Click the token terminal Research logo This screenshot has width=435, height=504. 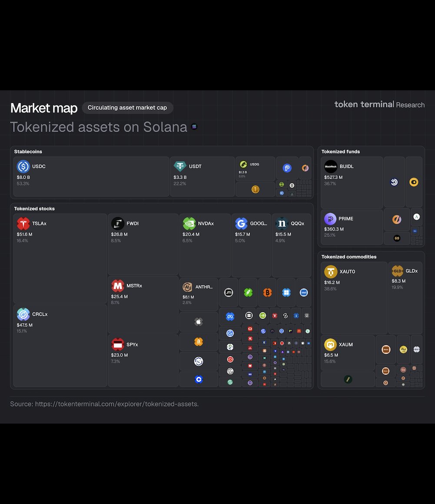coord(379,104)
